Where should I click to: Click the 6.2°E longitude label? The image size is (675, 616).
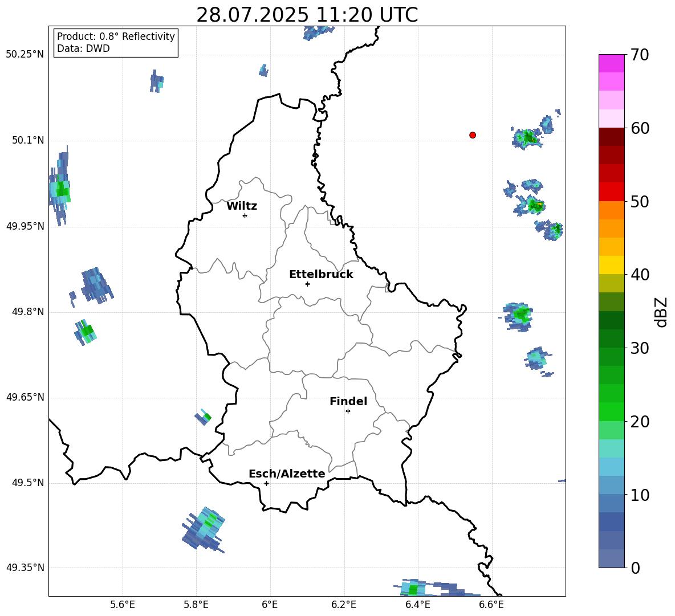pos(344,605)
